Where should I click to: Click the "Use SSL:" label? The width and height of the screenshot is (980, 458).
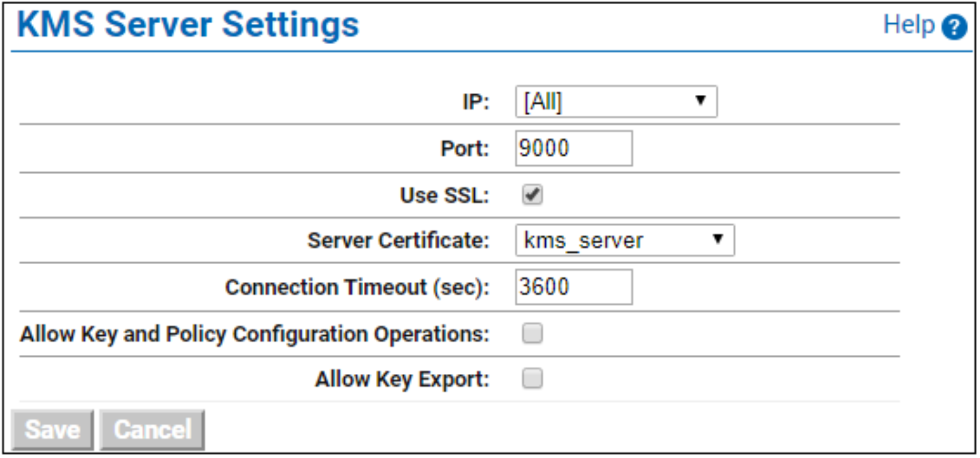pos(444,196)
